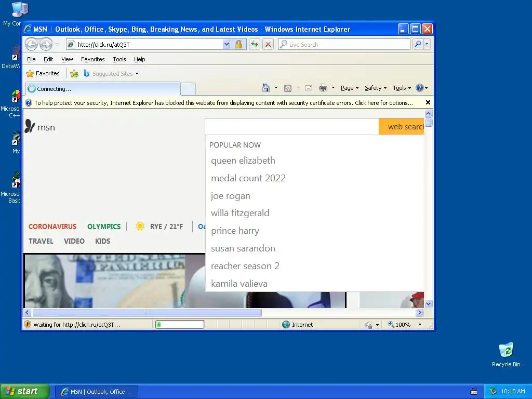
Task: Expand the address bar dropdown arrow
Action: click(x=227, y=45)
